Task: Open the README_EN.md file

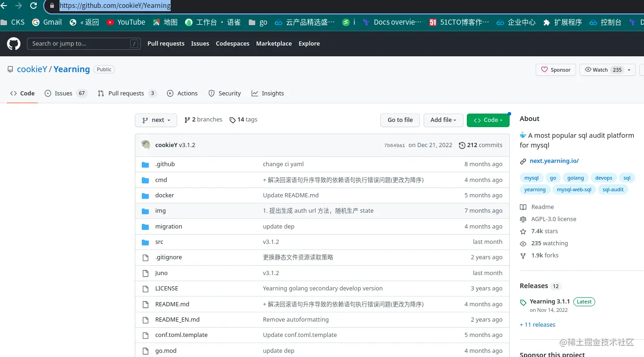Action: 178,320
